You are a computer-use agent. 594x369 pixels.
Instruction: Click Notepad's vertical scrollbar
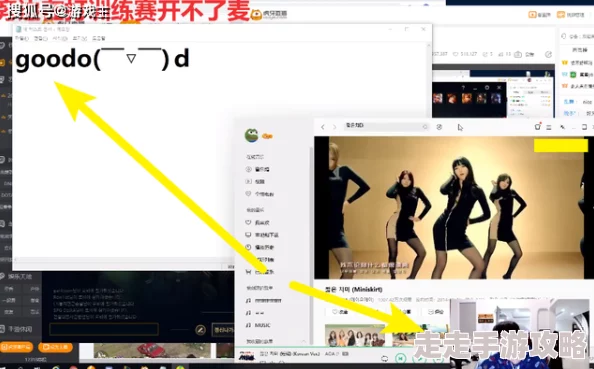tap(429, 150)
